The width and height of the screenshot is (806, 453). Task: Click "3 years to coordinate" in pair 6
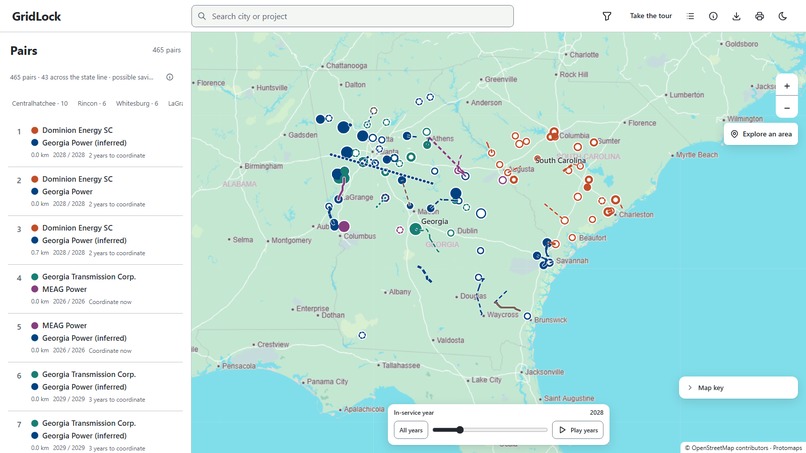pos(117,400)
